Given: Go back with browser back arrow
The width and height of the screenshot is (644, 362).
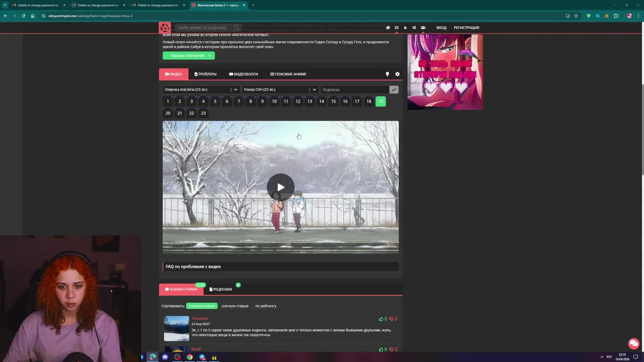Looking at the screenshot, I should 5,16.
